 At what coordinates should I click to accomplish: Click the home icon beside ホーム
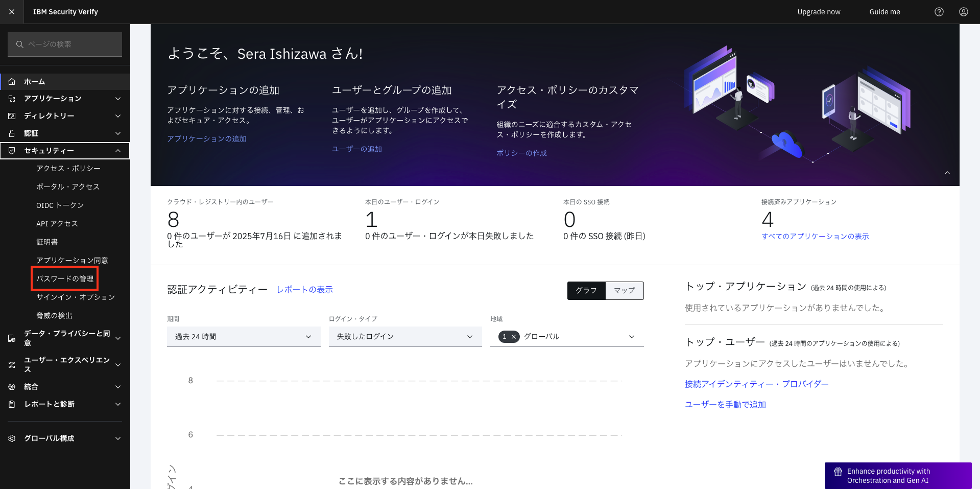(x=12, y=82)
